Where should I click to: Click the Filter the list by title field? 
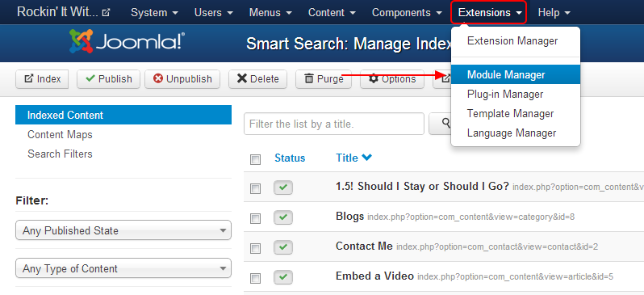point(334,124)
